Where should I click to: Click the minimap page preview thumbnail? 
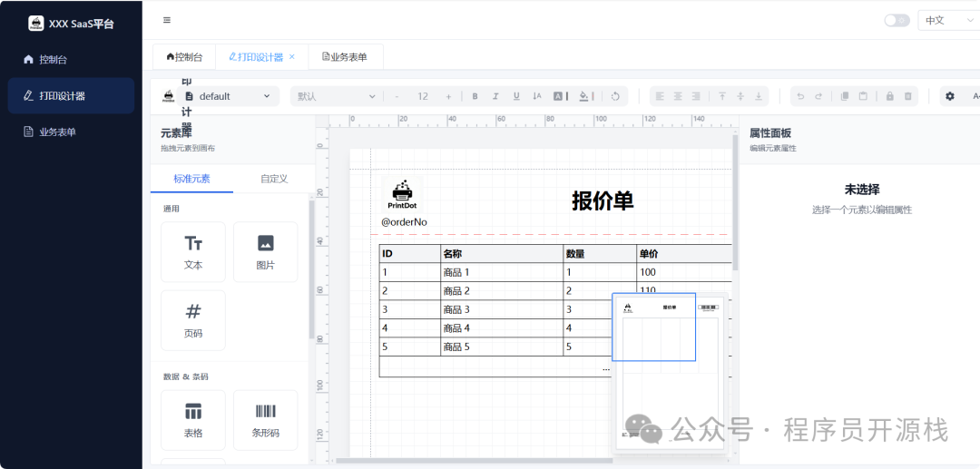[x=670, y=373]
